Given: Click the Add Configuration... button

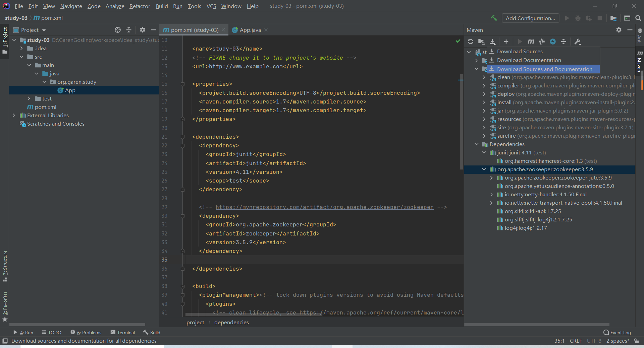Looking at the screenshot, I should [530, 18].
